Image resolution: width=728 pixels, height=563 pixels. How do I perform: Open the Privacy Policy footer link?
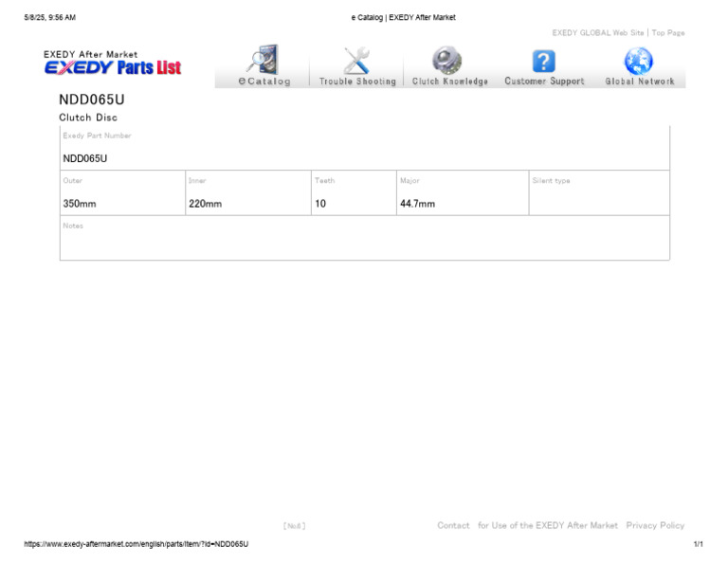[x=655, y=525]
